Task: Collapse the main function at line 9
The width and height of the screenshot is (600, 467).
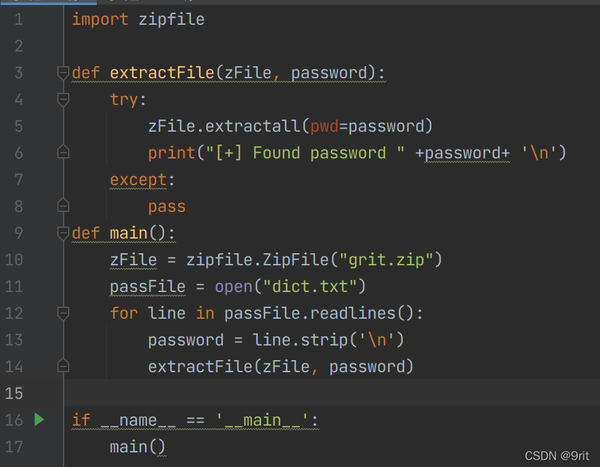Action: point(63,233)
